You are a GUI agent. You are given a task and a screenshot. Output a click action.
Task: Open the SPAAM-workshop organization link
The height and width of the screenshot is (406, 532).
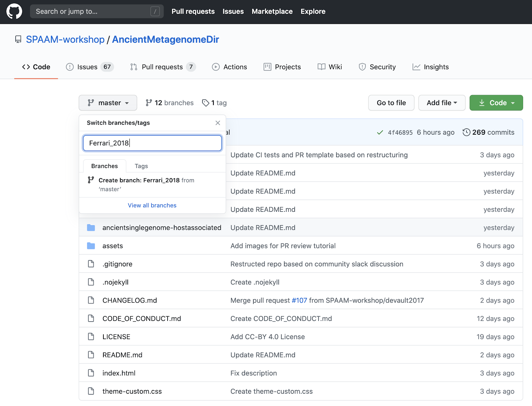click(x=65, y=40)
